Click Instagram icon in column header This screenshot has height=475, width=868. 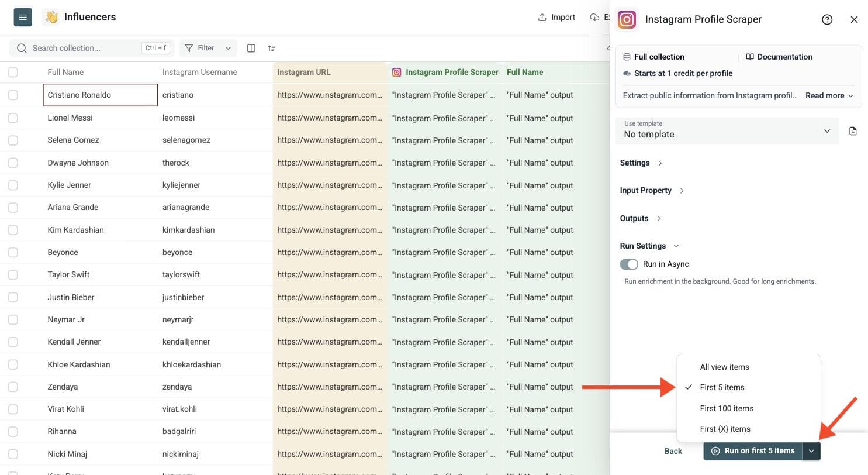(x=396, y=73)
